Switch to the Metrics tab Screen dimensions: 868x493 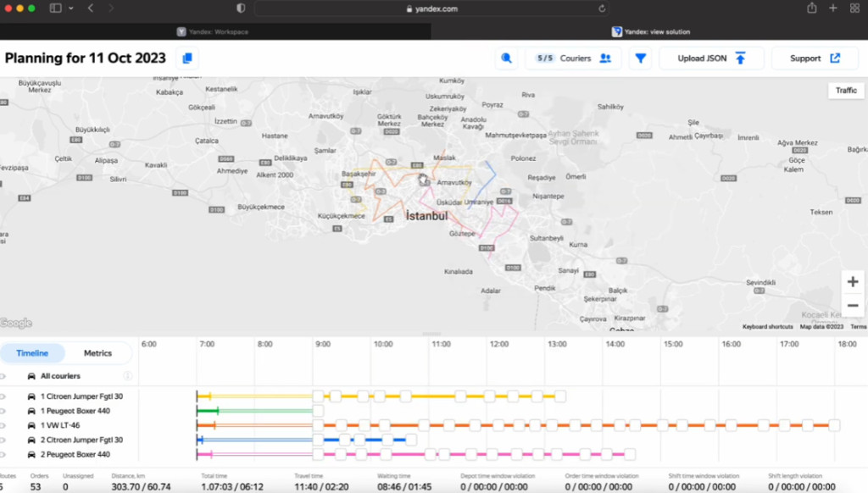[x=97, y=353]
